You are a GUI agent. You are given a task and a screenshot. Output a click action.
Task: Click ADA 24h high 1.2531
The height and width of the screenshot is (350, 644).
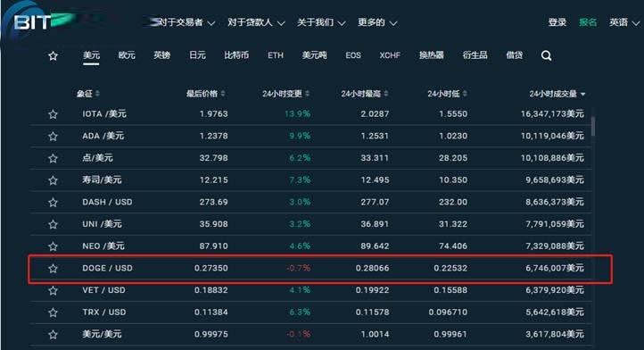click(x=375, y=136)
